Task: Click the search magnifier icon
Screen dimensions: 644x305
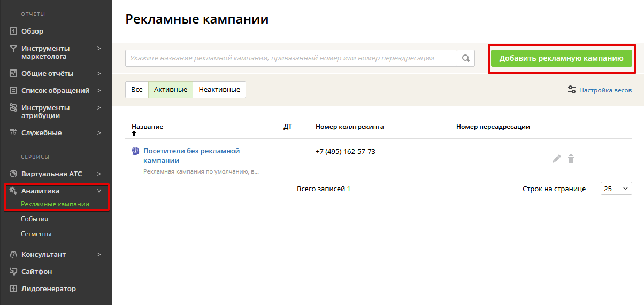Action: (x=465, y=58)
